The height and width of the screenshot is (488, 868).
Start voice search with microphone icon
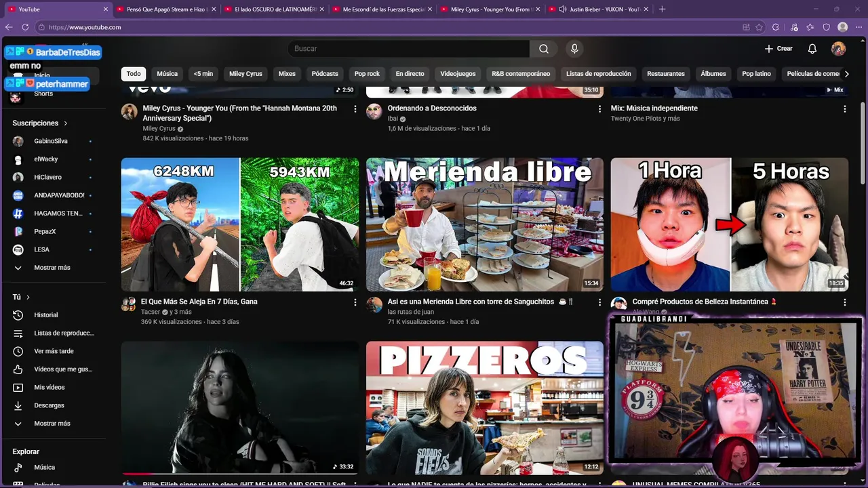point(574,49)
